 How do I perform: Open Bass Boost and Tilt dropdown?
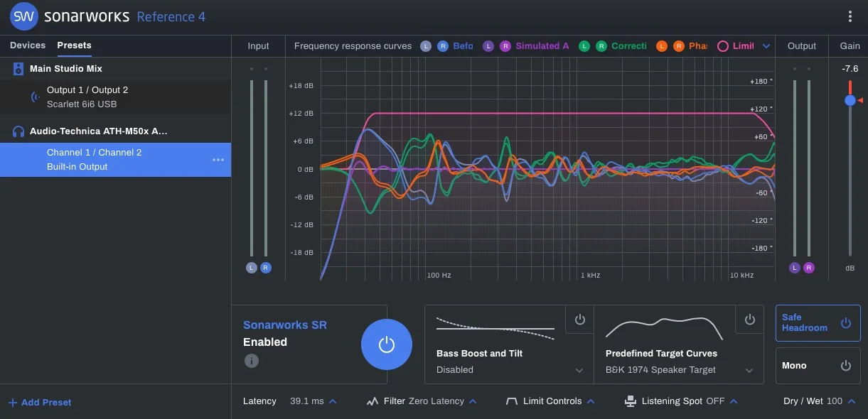pyautogui.click(x=579, y=370)
